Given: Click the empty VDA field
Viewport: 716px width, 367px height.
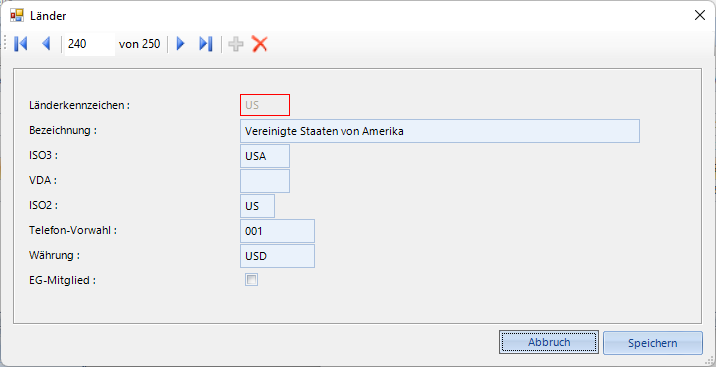Looking at the screenshot, I should 265,181.
